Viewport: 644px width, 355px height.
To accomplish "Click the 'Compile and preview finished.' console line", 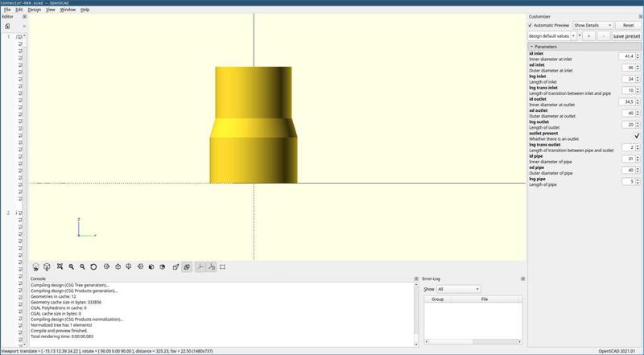I will pyautogui.click(x=59, y=331).
